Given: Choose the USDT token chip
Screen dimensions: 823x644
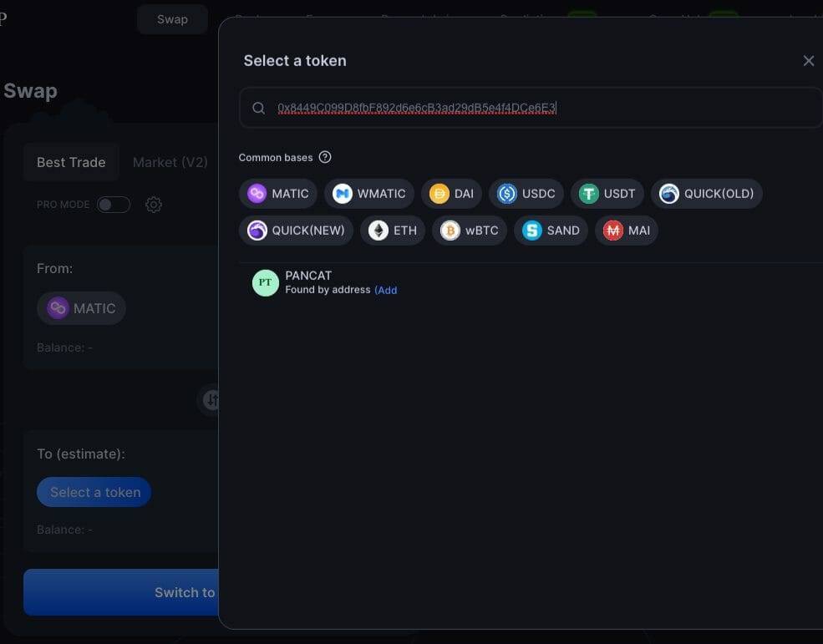Looking at the screenshot, I should [x=607, y=194].
